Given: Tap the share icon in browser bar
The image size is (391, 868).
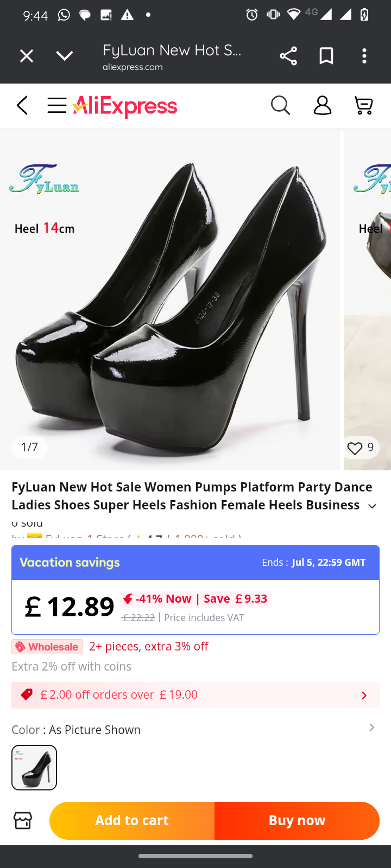Looking at the screenshot, I should pos(288,56).
